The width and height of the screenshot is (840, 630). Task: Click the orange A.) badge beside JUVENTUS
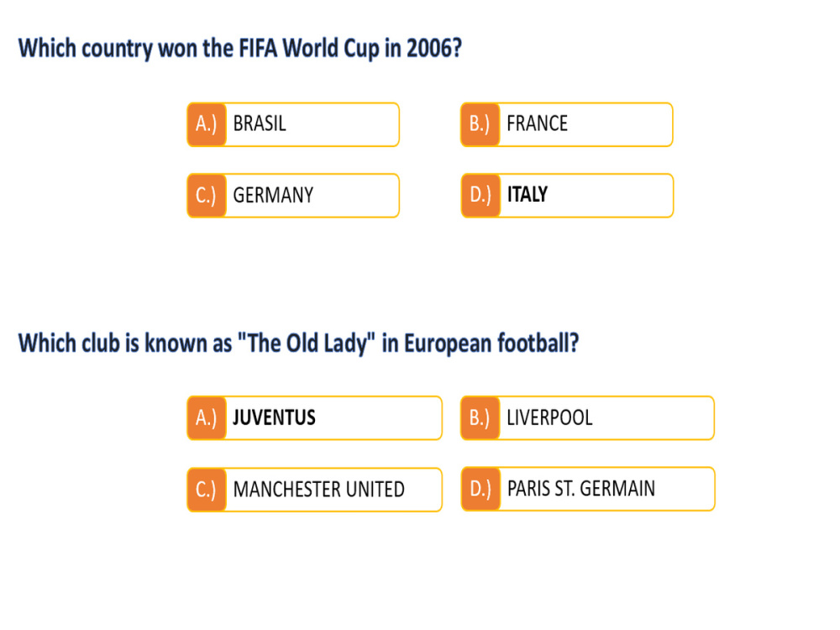tap(207, 417)
